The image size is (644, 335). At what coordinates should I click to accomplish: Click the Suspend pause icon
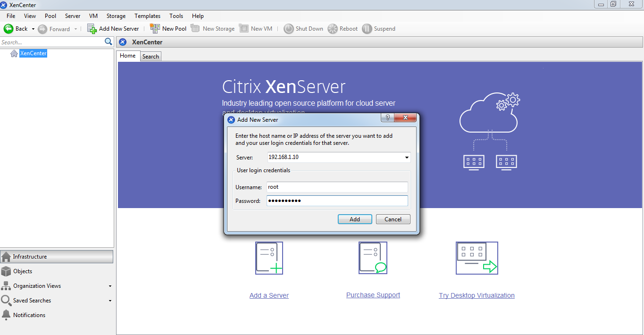coord(367,29)
